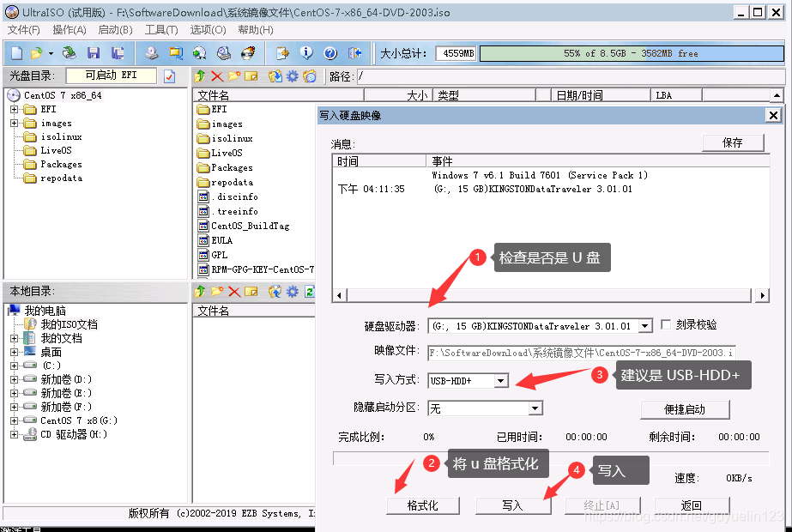The image size is (792, 532).
Task: Open the 写入方式 USB-HDD+ dropdown
Action: click(x=500, y=380)
